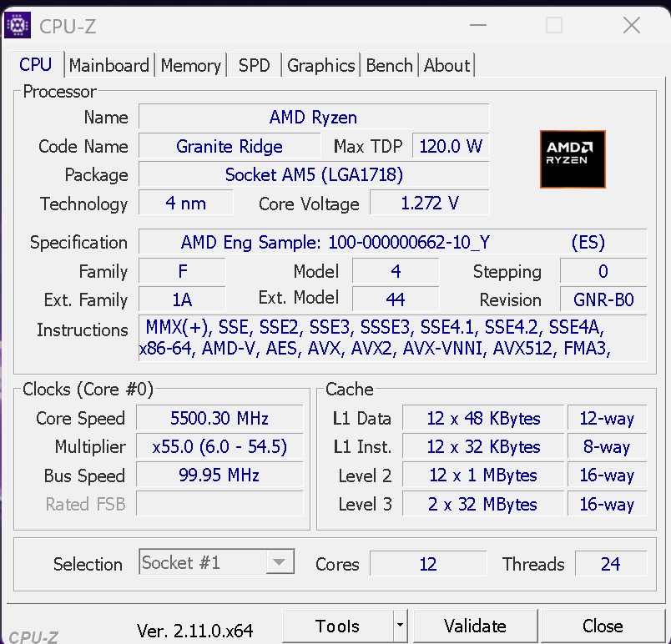The image size is (671, 644).
Task: Click the '(ES)' engineering sample tag
Action: [x=588, y=243]
